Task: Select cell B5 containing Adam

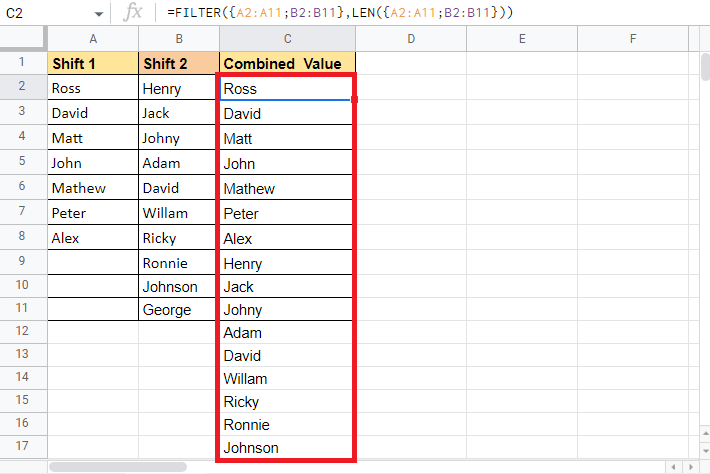Action: [179, 162]
